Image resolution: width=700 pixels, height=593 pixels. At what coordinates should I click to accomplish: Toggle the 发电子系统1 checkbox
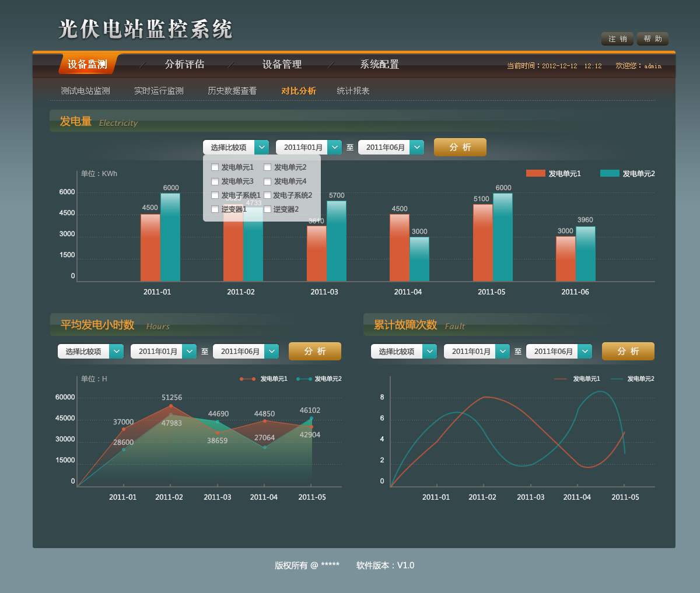[215, 195]
